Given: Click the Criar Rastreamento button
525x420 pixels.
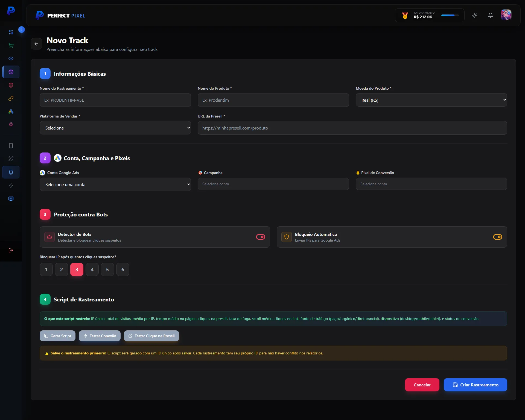Looking at the screenshot, I should pyautogui.click(x=475, y=385).
